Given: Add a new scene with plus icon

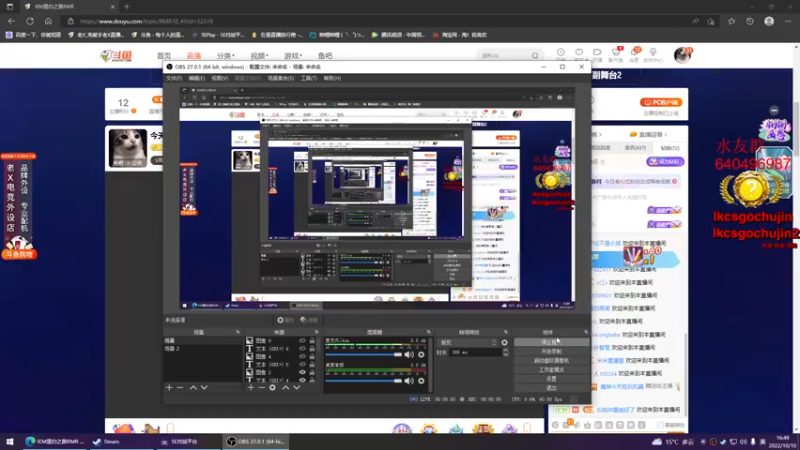Looking at the screenshot, I should tap(169, 388).
